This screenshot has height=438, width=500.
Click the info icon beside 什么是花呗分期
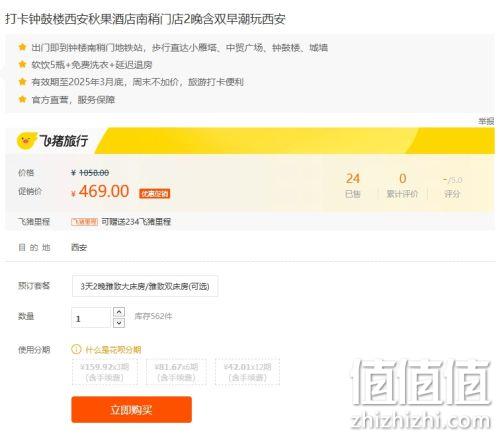(x=76, y=349)
